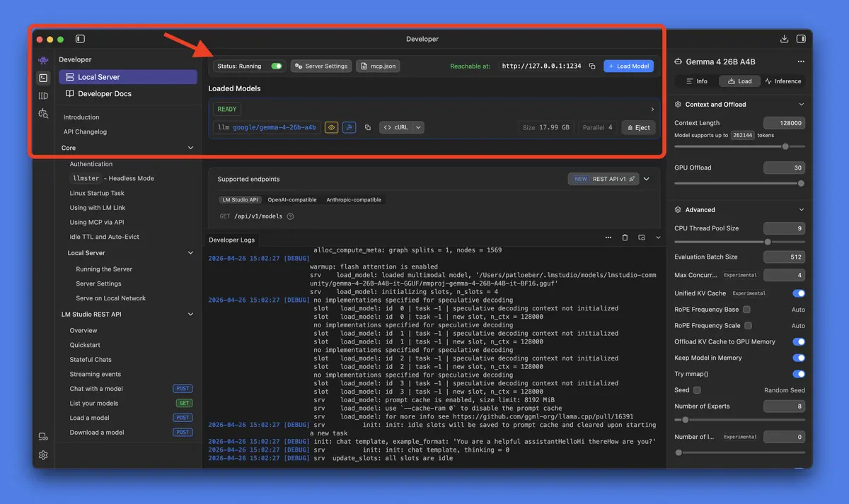849x504 pixels.
Task: Open Server Settings button
Action: coord(321,66)
